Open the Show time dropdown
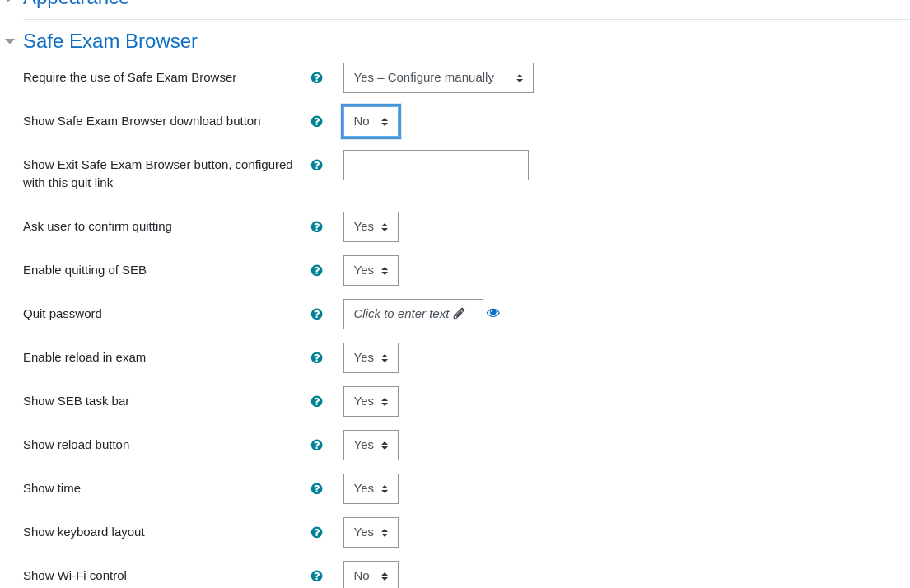The image size is (910, 588). point(371,488)
